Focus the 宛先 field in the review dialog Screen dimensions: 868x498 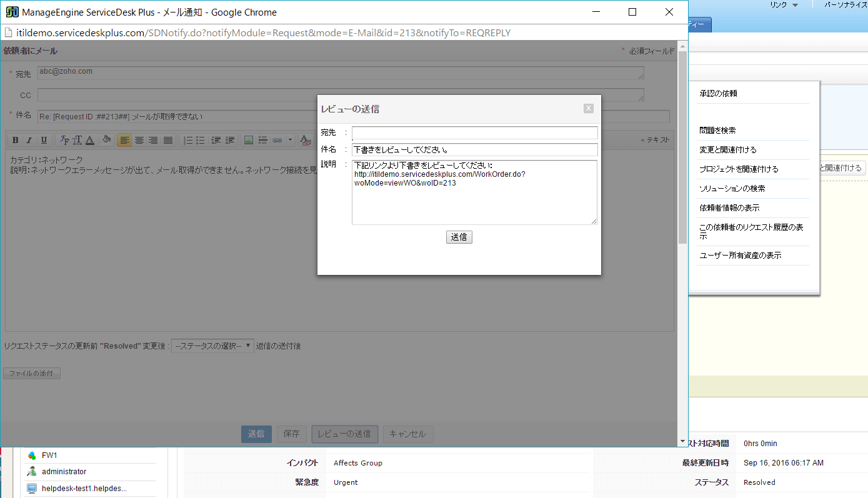click(474, 132)
